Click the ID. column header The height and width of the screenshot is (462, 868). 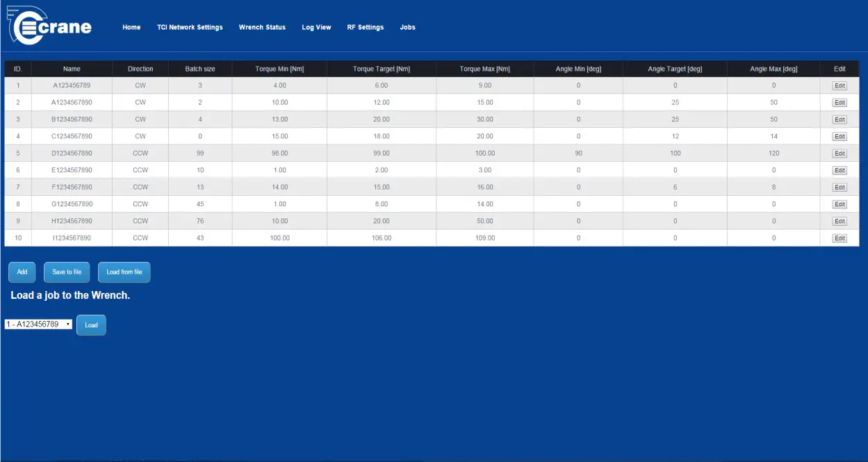(18, 69)
